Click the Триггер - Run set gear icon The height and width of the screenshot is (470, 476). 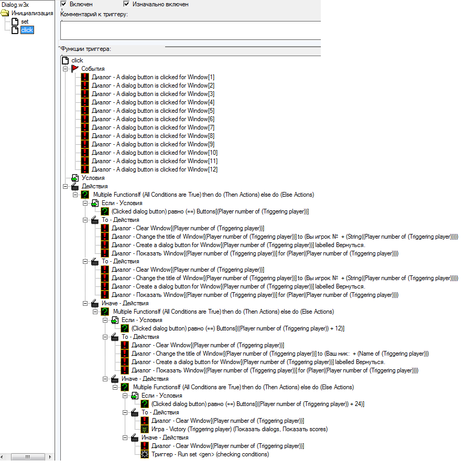click(145, 454)
